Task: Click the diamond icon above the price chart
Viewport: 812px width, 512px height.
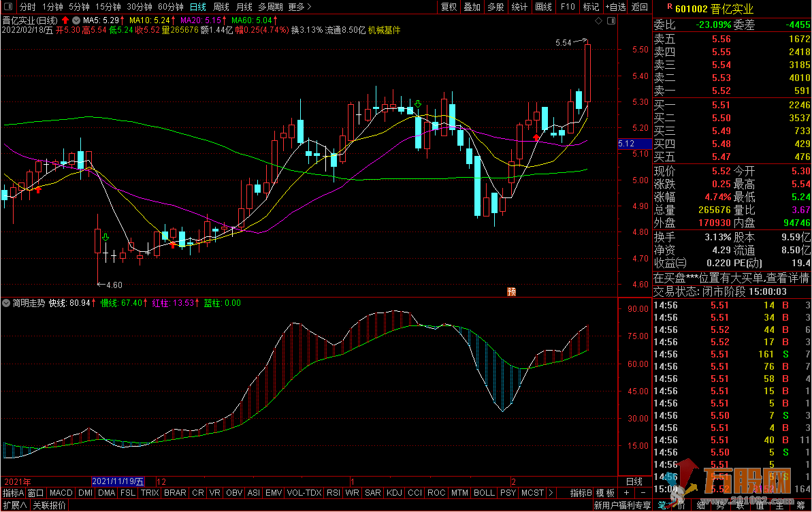Action: 599,20
